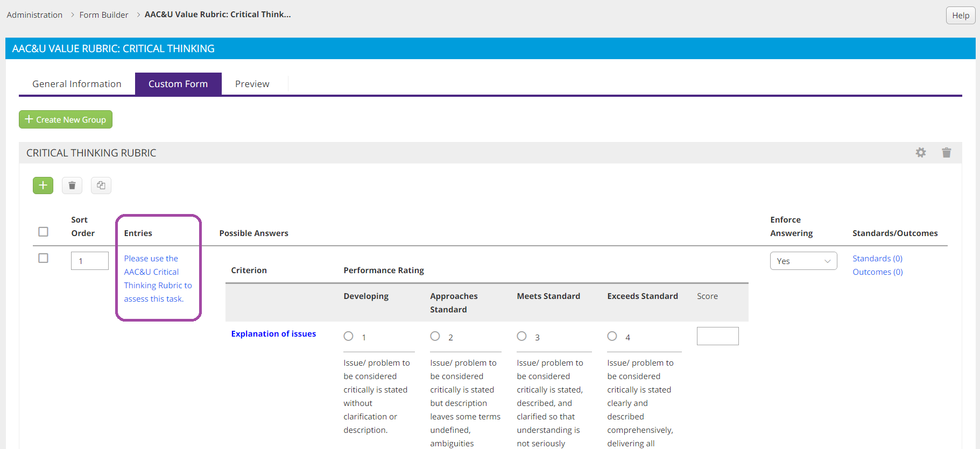Click the current breadcrumb 'AAC&U Value Rubric: Critical Think...'
Viewport: 980px width, 449px height.
217,15
